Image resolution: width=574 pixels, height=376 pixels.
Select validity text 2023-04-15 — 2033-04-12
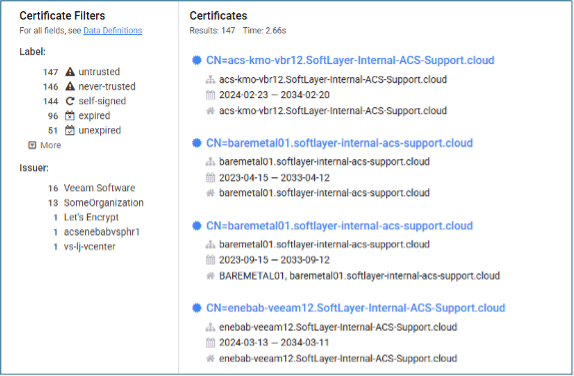274,178
